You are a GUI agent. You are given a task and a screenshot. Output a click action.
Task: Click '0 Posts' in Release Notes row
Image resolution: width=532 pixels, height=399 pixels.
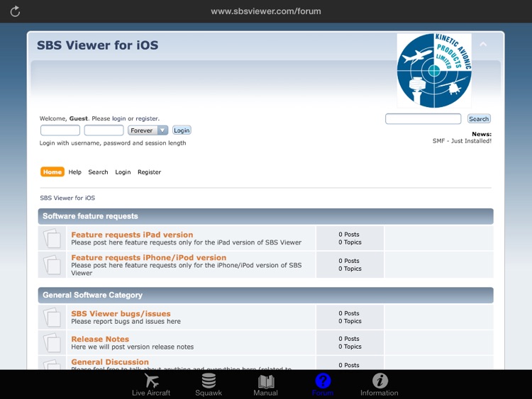349,339
